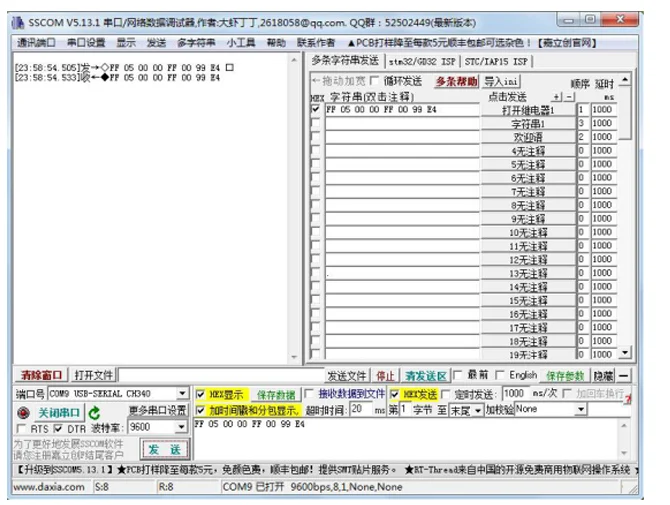Open the 小工具 menu
Viewport: 670px width, 505px height.
click(x=241, y=43)
